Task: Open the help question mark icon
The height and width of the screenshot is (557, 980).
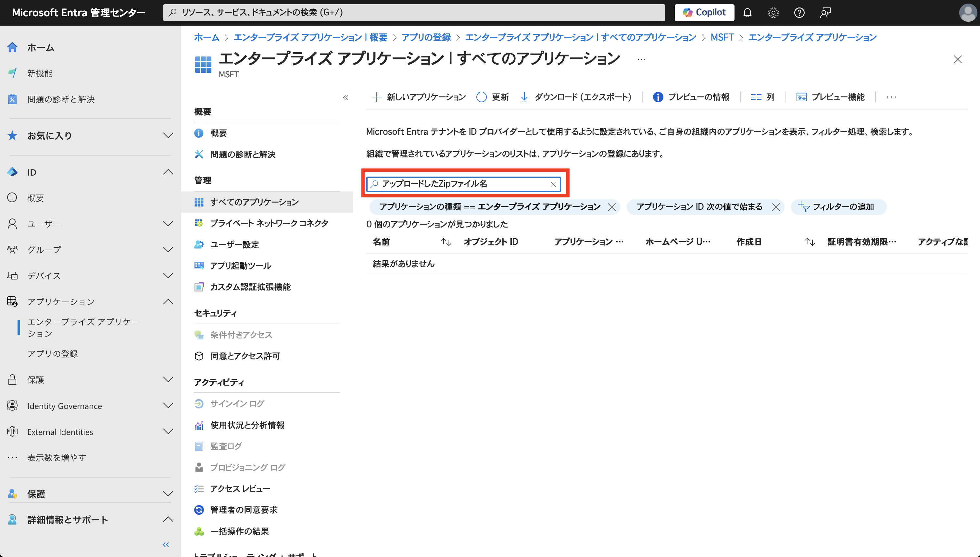Action: (799, 13)
